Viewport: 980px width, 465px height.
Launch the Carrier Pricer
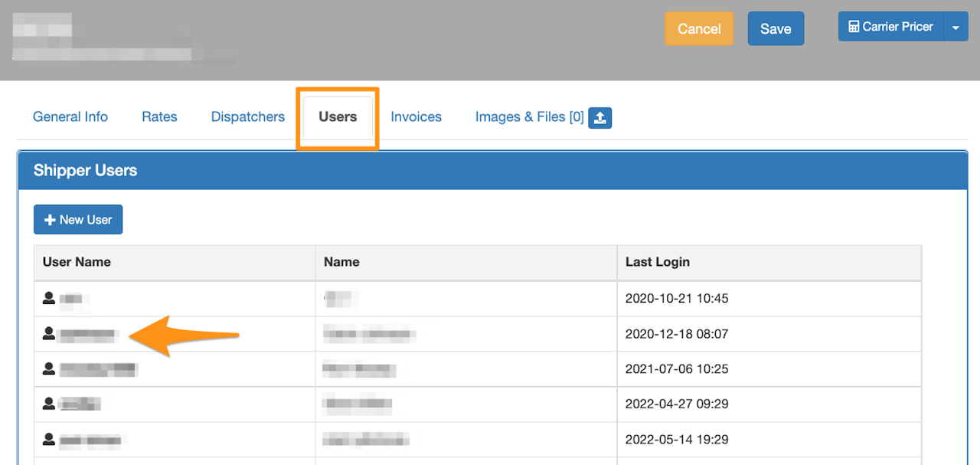pyautogui.click(x=891, y=27)
